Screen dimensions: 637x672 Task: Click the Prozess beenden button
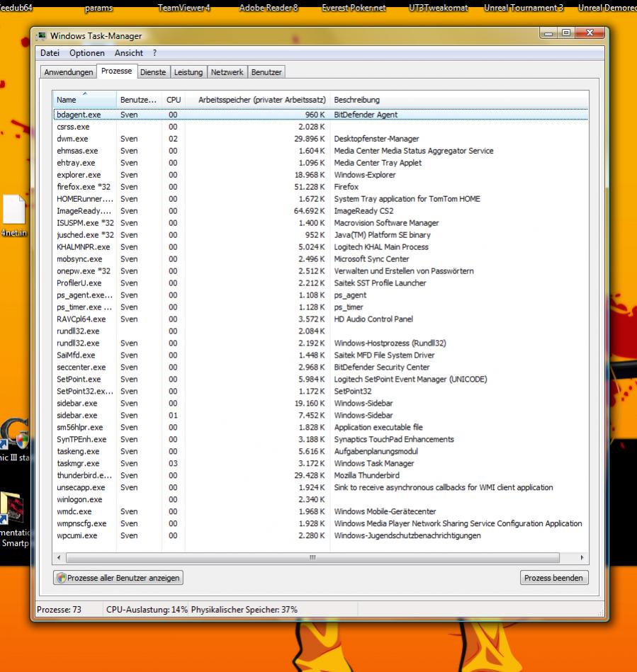click(554, 578)
